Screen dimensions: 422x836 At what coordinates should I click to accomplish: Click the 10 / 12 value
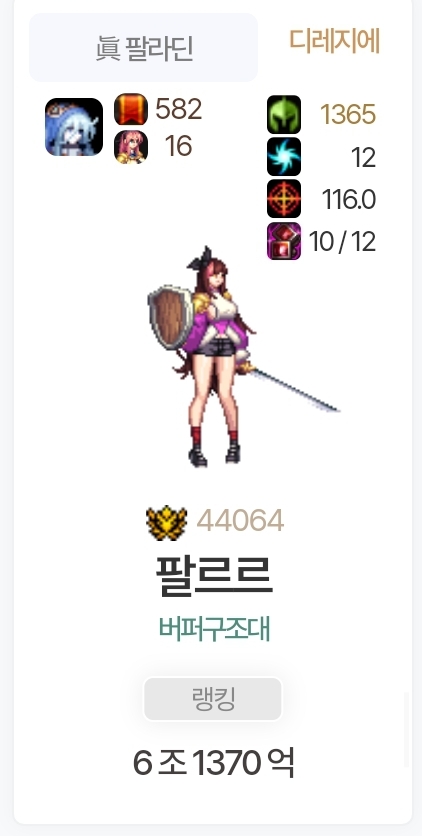coord(343,242)
